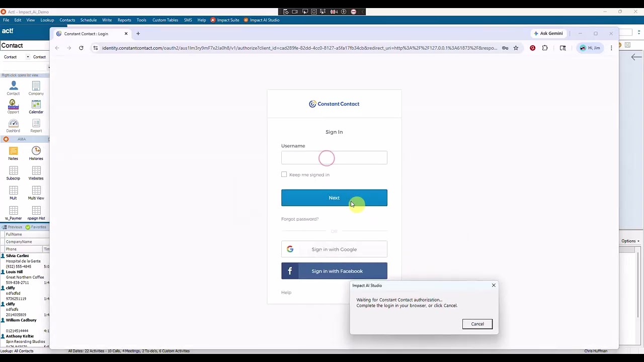The height and width of the screenshot is (362, 644).
Task: Select William Cadbury in the contact list
Action: (21, 320)
